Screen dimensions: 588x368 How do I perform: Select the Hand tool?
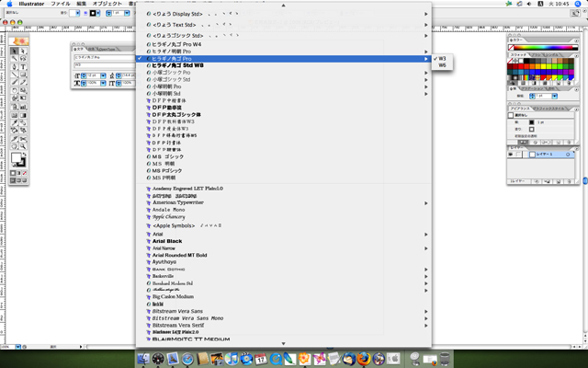[x=15, y=146]
